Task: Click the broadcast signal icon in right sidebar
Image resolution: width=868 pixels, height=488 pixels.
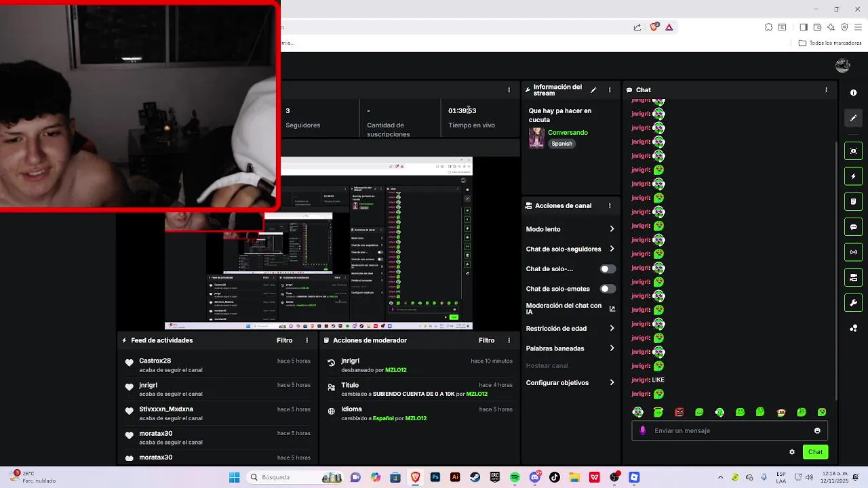Action: pyautogui.click(x=853, y=252)
